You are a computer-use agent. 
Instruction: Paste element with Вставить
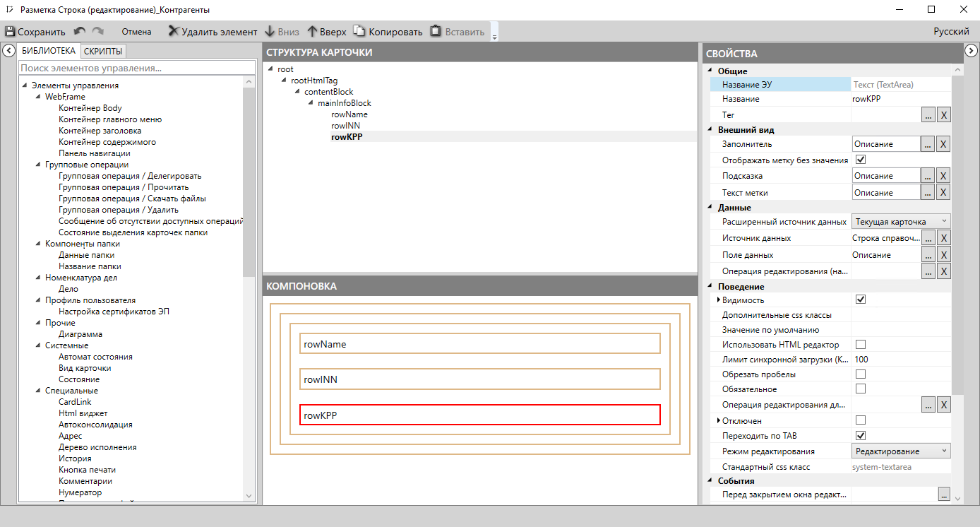[458, 32]
